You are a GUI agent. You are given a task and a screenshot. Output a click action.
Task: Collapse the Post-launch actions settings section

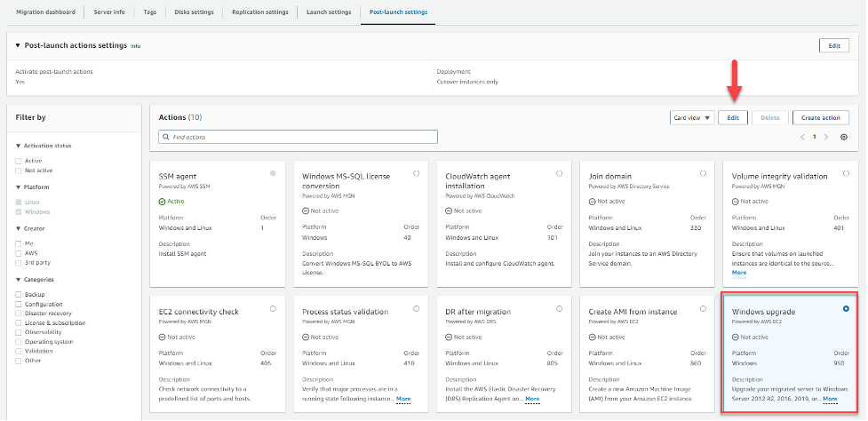17,45
